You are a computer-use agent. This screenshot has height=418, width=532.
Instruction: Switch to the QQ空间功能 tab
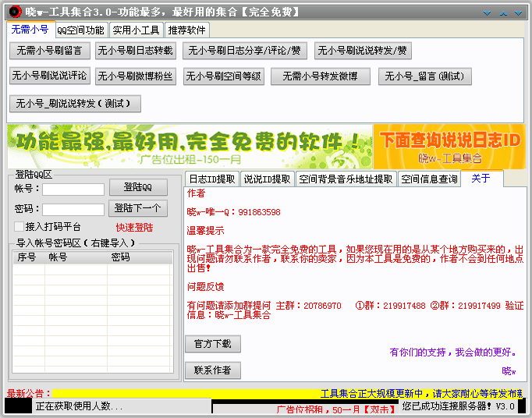[80, 30]
